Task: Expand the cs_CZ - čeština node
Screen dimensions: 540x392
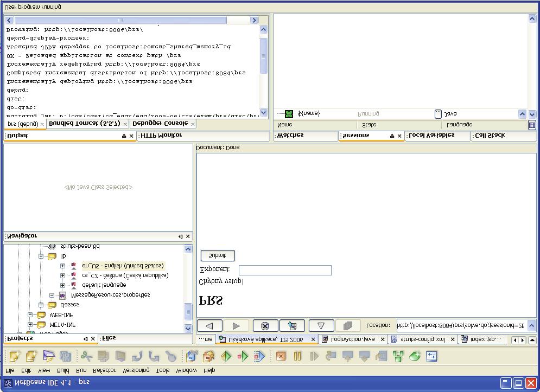Action: [x=62, y=275]
